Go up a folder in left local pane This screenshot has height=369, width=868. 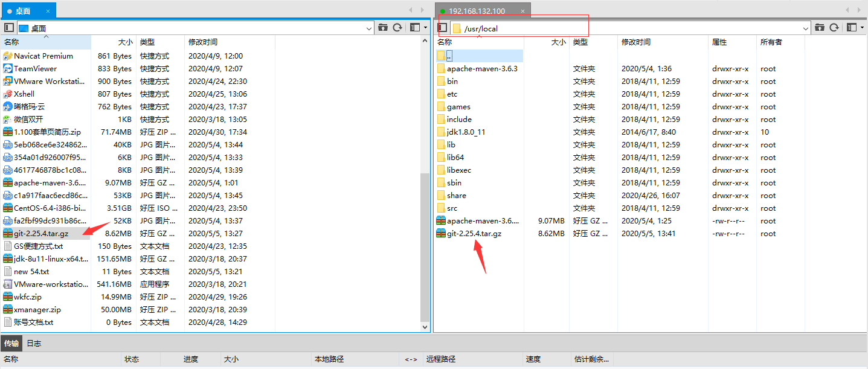[383, 28]
